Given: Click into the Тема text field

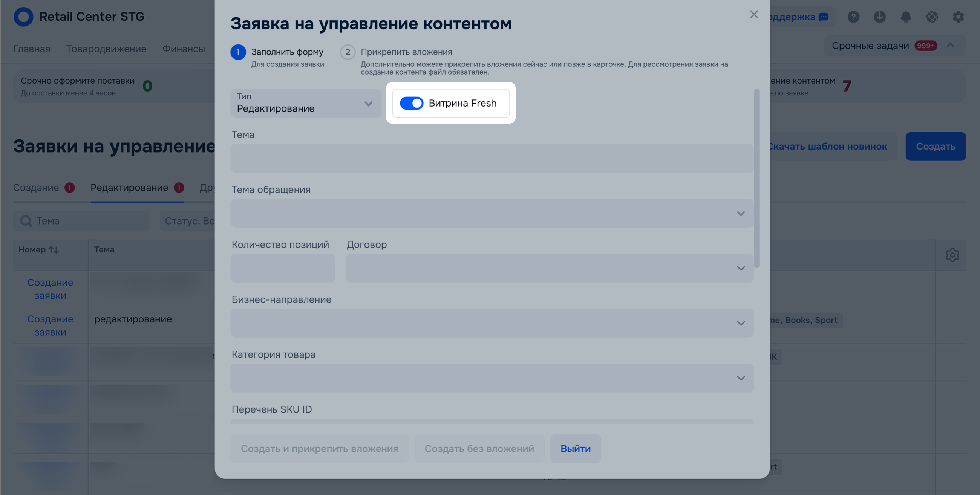Looking at the screenshot, I should [x=492, y=158].
